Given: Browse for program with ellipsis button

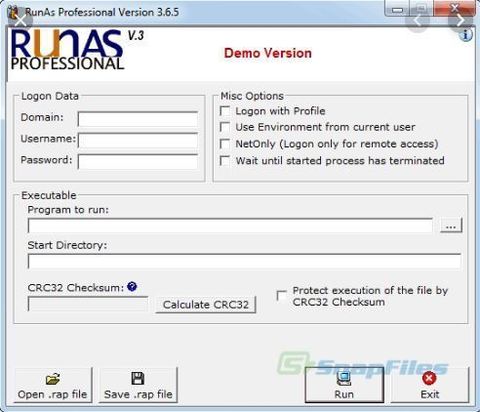Looking at the screenshot, I should click(451, 225).
